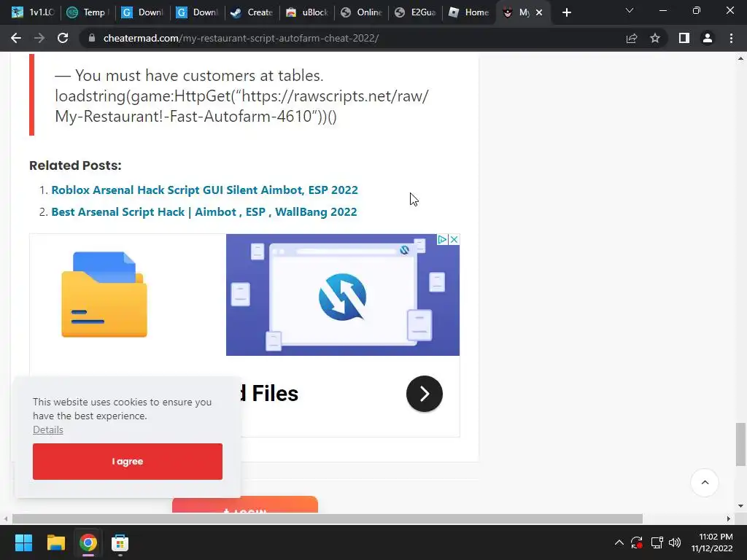Image resolution: width=747 pixels, height=560 pixels.
Task: Open File Explorer from taskbar
Action: [55, 542]
